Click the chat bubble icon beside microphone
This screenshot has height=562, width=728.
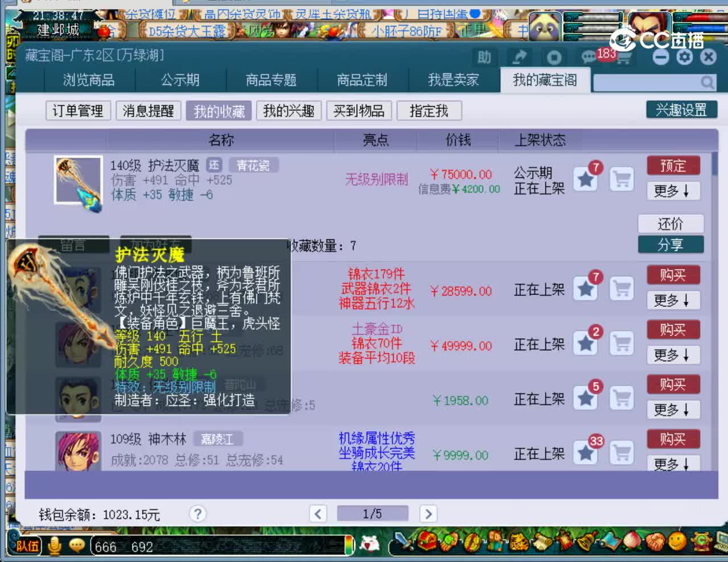pos(77,546)
